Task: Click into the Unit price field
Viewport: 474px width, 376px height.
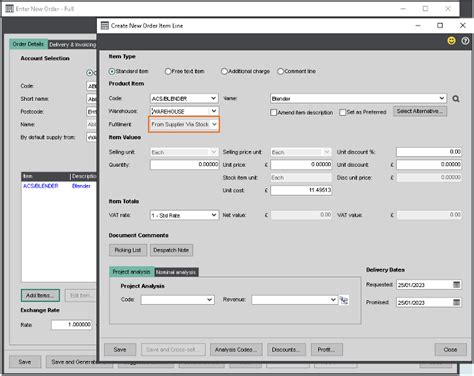Action: tap(301, 165)
